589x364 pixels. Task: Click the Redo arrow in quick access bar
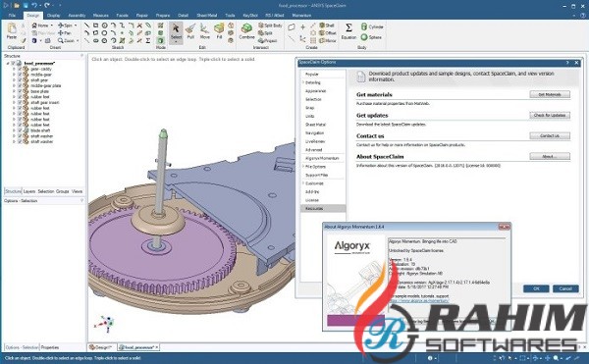click(x=46, y=5)
